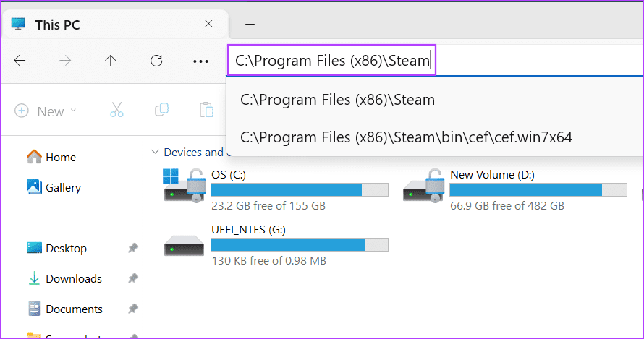Choose the cef.win7x64 path suggestion
The width and height of the screenshot is (644, 339).
[x=406, y=137]
